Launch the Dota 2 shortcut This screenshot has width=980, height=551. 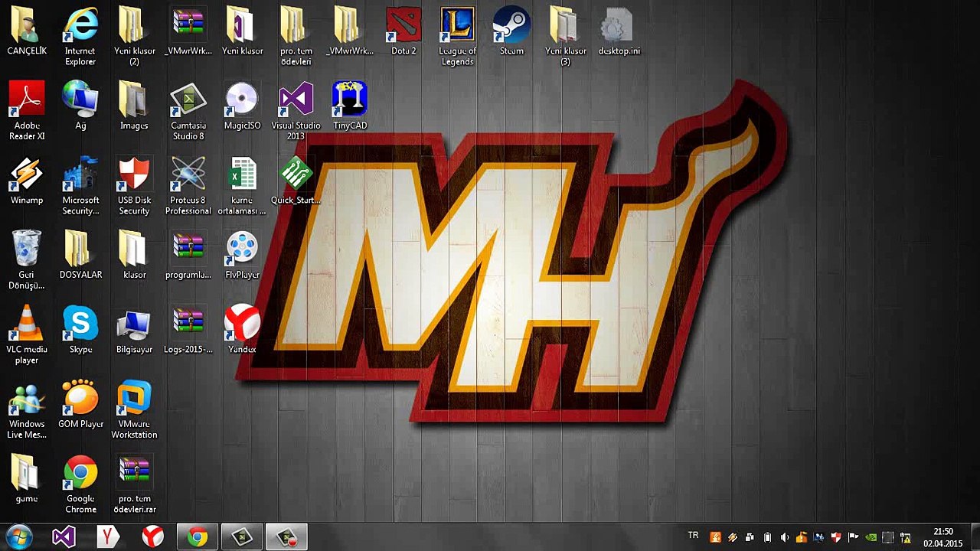403,32
